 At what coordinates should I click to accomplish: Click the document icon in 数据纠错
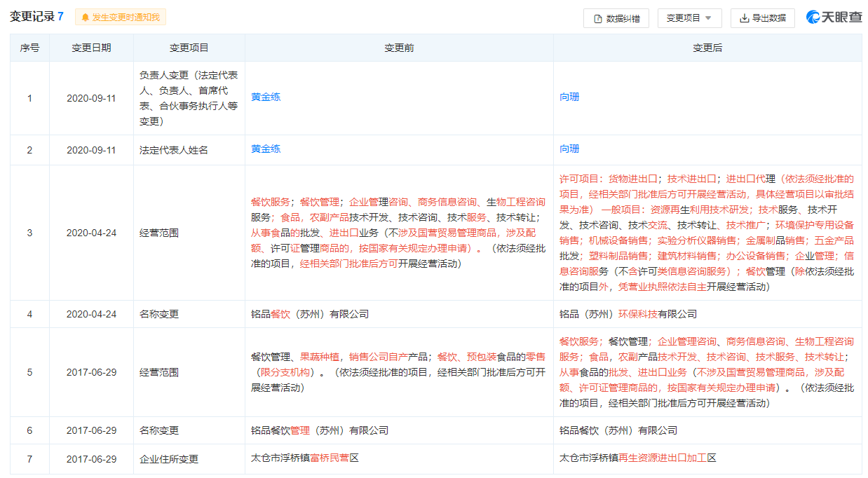click(598, 19)
